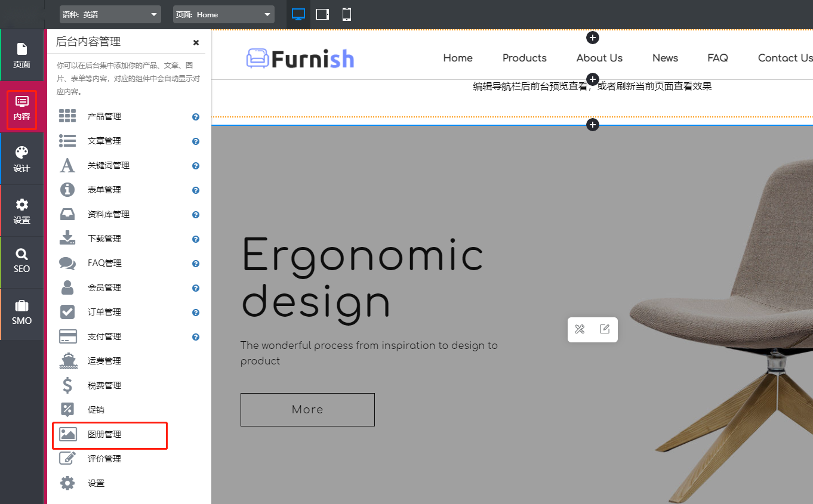This screenshot has height=504, width=813.
Task: Open 图册管理 in content panel
Action: point(104,435)
